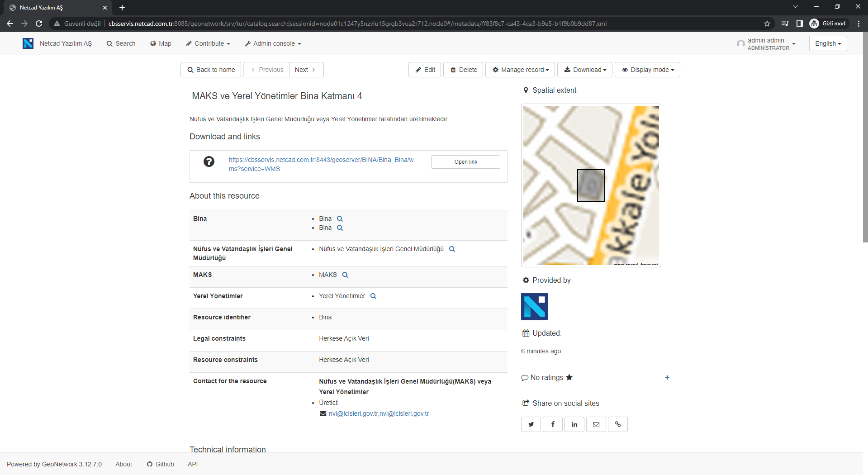
Task: Share record on LinkedIn
Action: [x=574, y=424]
